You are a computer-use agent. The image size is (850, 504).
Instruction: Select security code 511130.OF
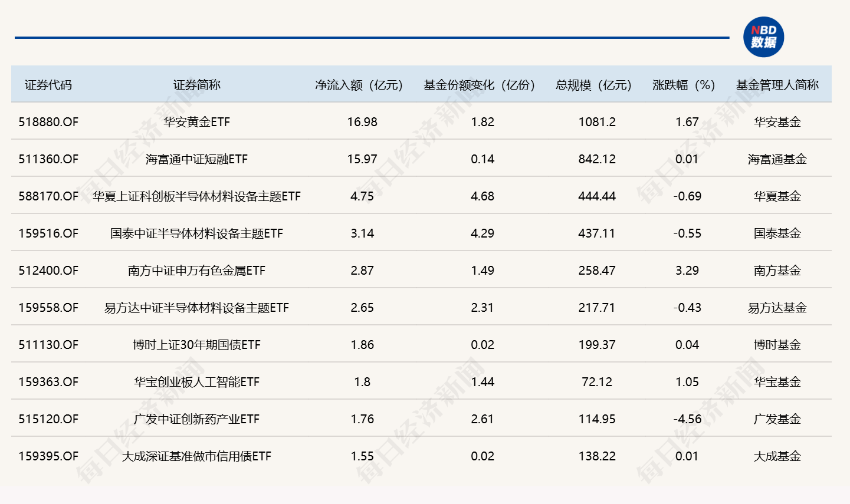pyautogui.click(x=48, y=345)
